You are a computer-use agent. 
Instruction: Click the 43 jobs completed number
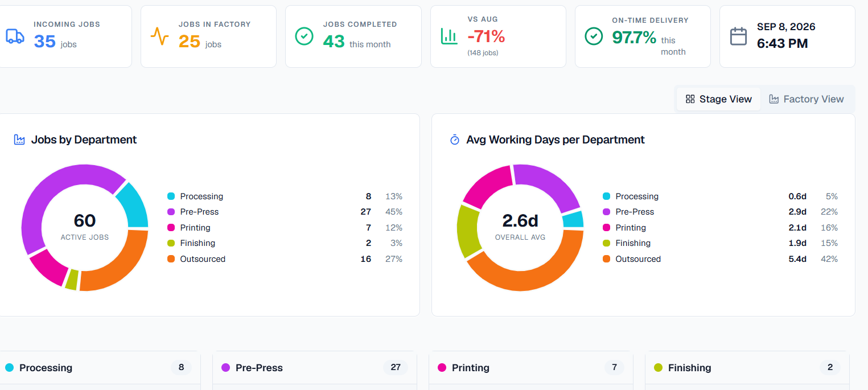click(334, 42)
